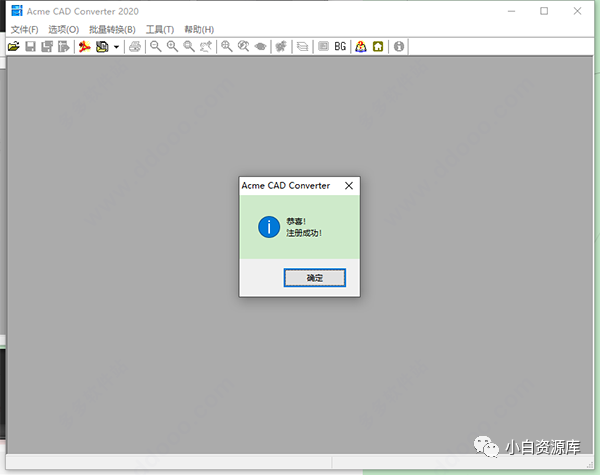Click the 确定 button in dialog

click(x=315, y=277)
